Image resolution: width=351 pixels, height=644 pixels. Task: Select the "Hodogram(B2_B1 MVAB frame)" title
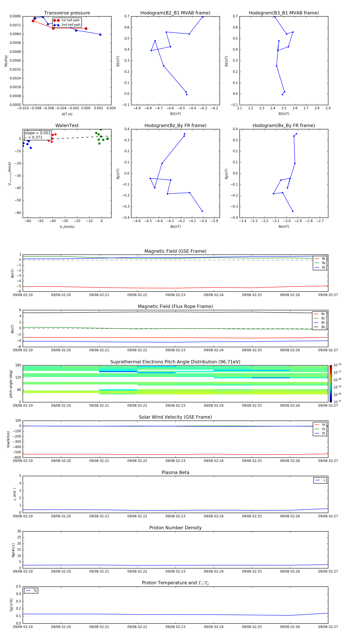click(x=175, y=13)
